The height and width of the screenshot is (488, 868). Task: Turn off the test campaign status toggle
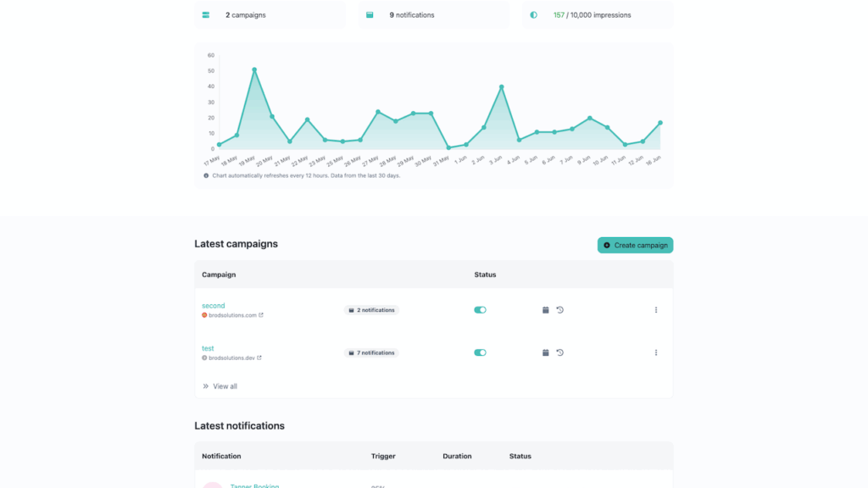[x=481, y=352]
